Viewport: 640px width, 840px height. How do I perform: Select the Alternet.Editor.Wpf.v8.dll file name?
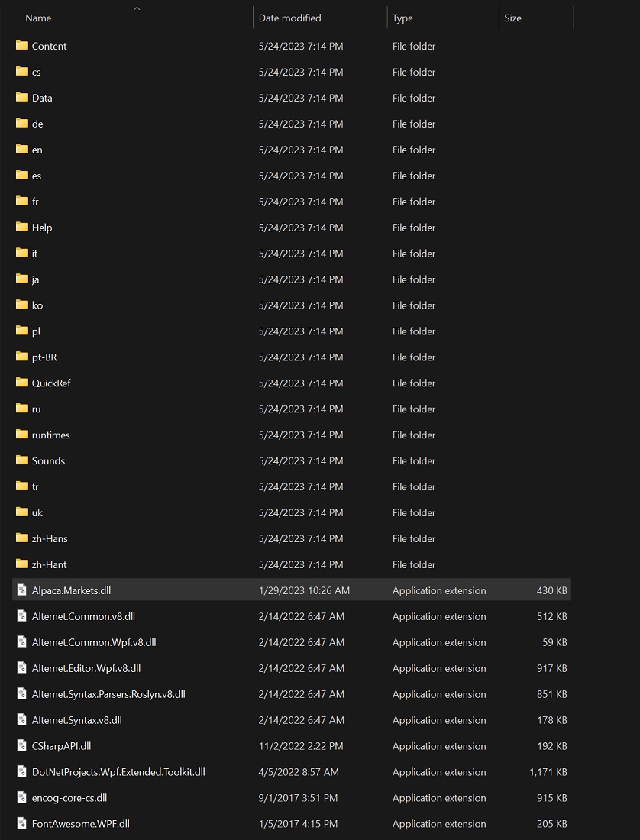[x=86, y=668]
